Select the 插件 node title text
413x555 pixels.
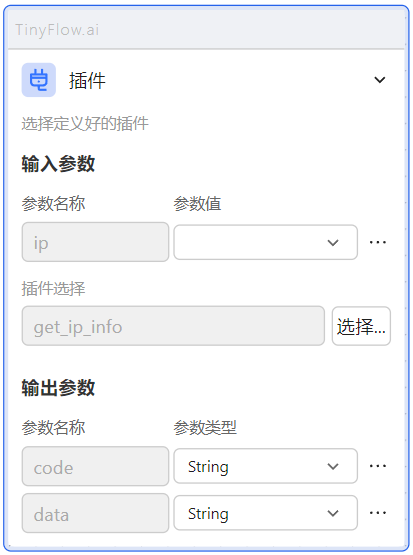pos(87,80)
